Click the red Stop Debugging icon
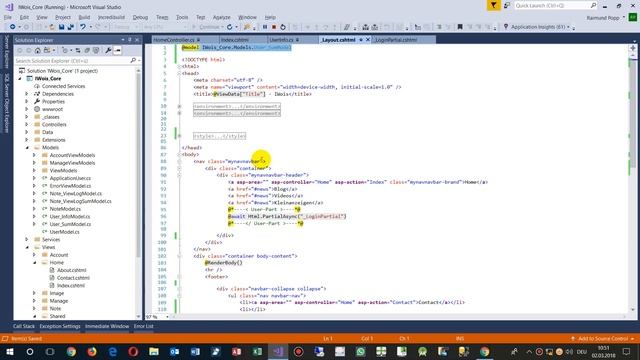Viewport: 640px width, 360px height. point(274,27)
